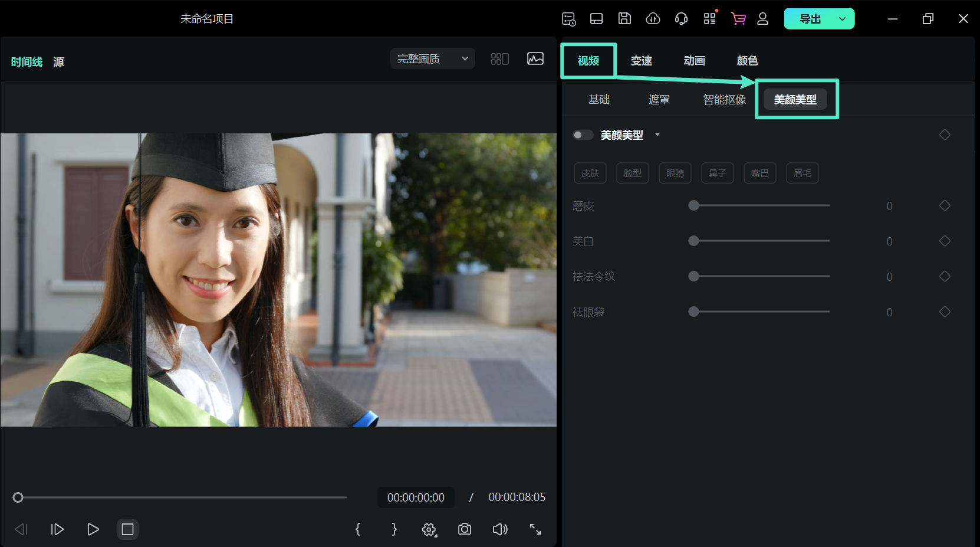Select the 眼睛 category button
This screenshot has height=547, width=980.
(x=675, y=173)
